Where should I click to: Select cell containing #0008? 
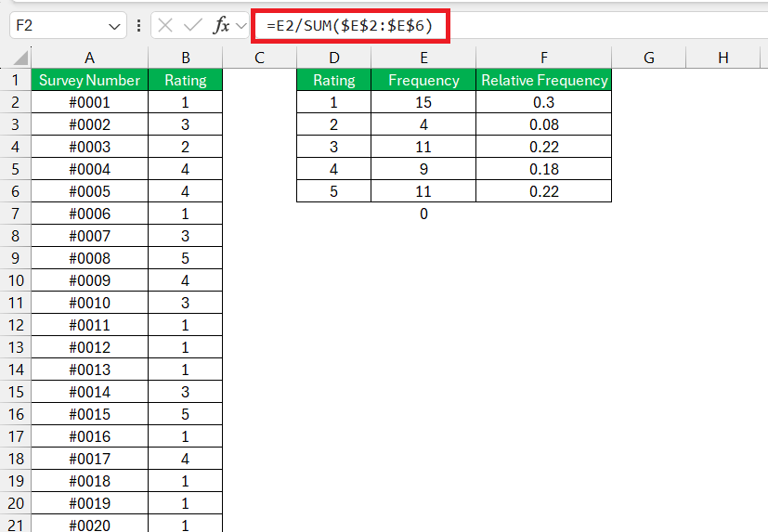pos(90,258)
